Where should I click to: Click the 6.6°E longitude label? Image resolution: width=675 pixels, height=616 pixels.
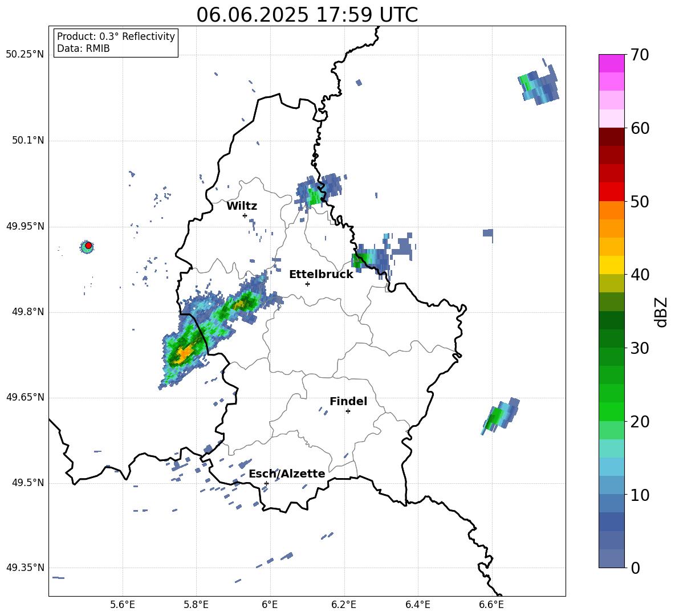click(x=491, y=605)
